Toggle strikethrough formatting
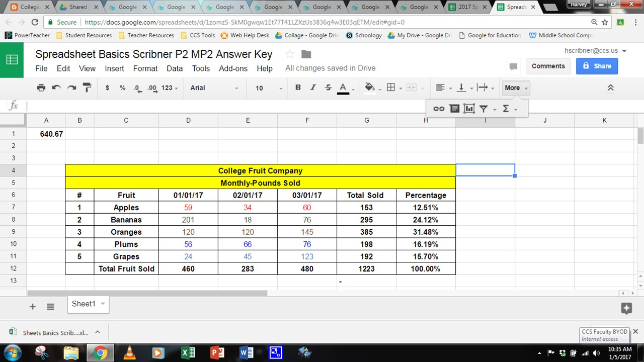The image size is (644, 362). (x=328, y=87)
